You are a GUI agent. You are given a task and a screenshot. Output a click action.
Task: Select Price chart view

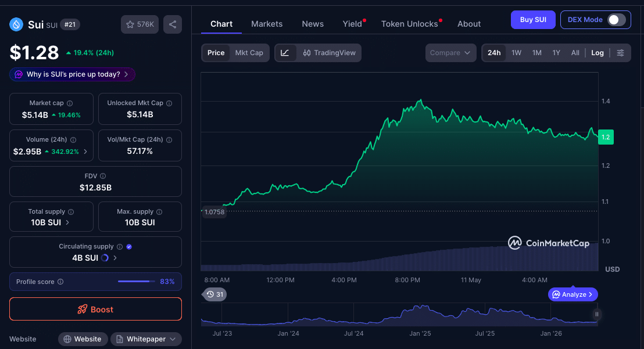(x=216, y=53)
